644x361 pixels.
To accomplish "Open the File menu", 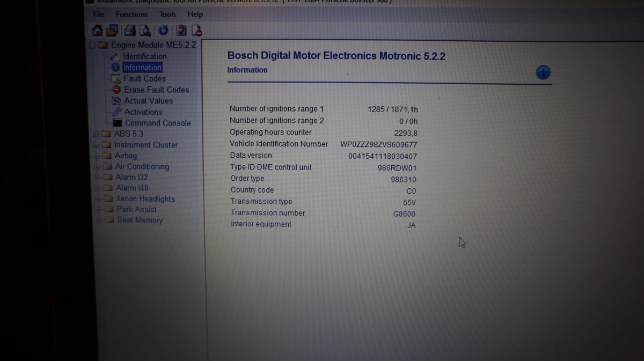I will tap(99, 14).
